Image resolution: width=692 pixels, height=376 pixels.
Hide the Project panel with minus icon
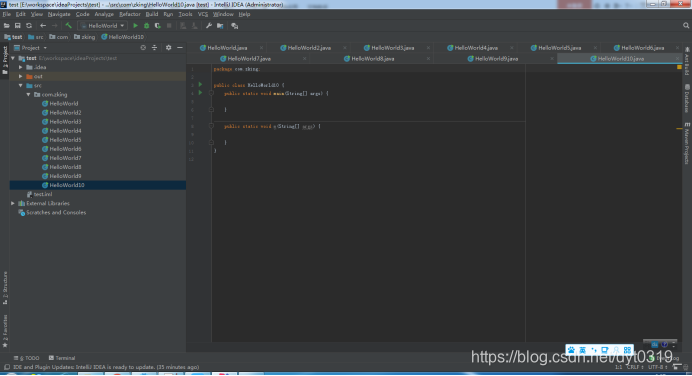click(180, 48)
